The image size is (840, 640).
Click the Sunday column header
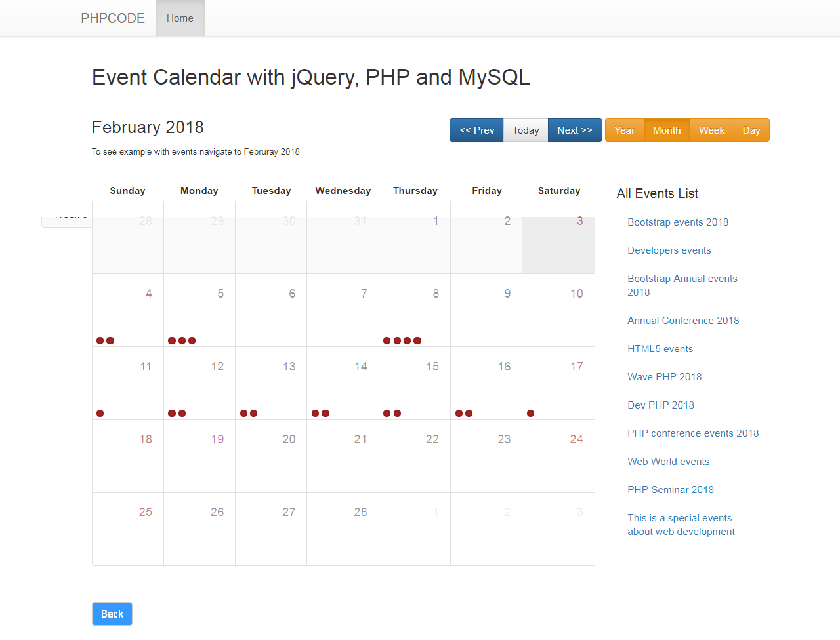click(127, 191)
